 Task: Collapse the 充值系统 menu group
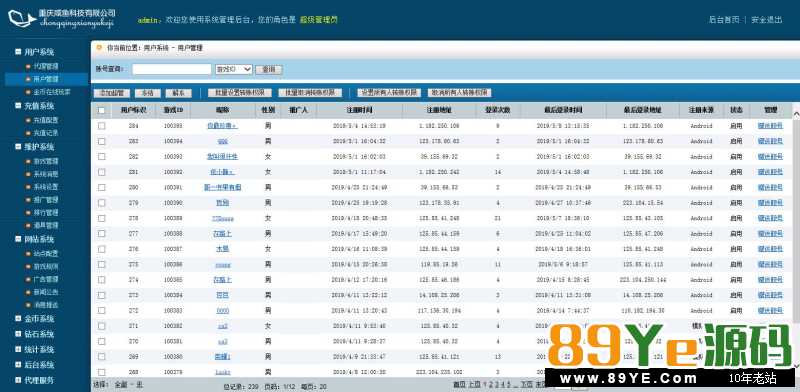tap(18, 106)
